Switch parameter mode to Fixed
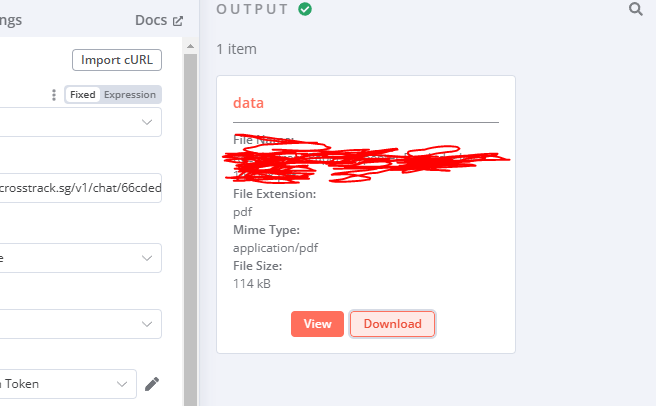Image resolution: width=656 pixels, height=406 pixels. pyautogui.click(x=82, y=95)
